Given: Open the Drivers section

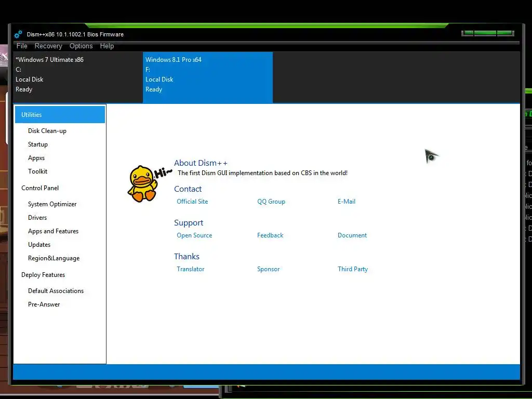Looking at the screenshot, I should 37,218.
